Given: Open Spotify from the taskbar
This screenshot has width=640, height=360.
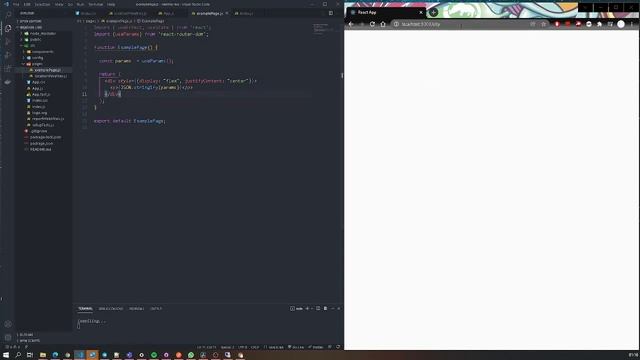Looking at the screenshot, I should [154, 355].
